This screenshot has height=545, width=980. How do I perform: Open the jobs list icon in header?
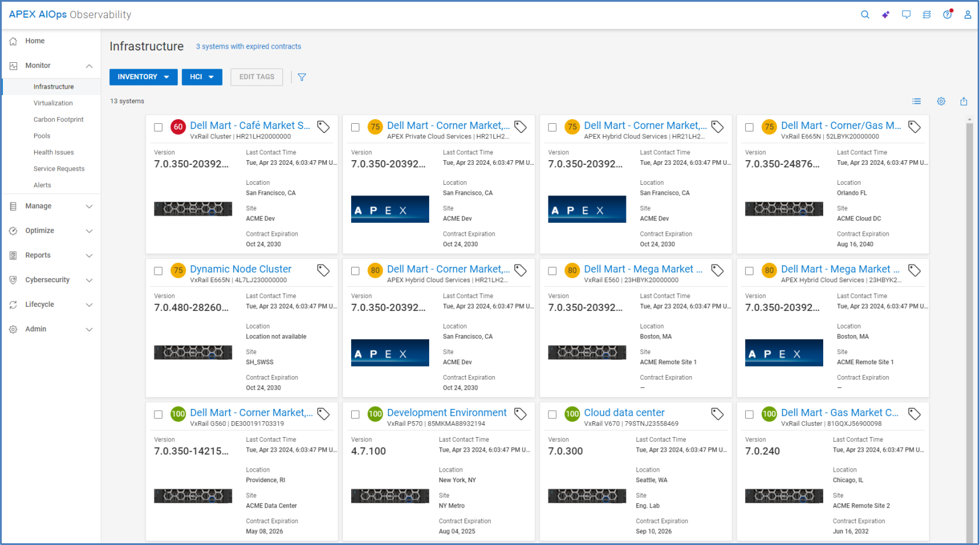tap(927, 15)
